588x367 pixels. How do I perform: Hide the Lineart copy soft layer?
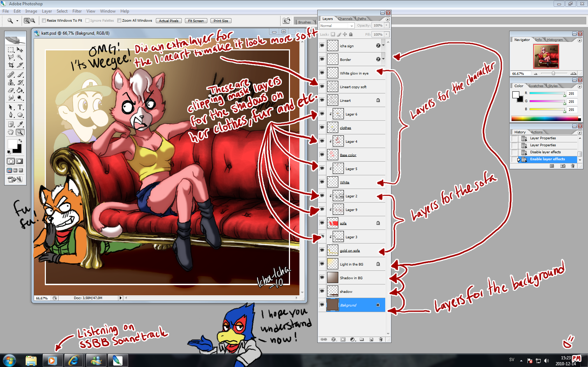pos(322,86)
